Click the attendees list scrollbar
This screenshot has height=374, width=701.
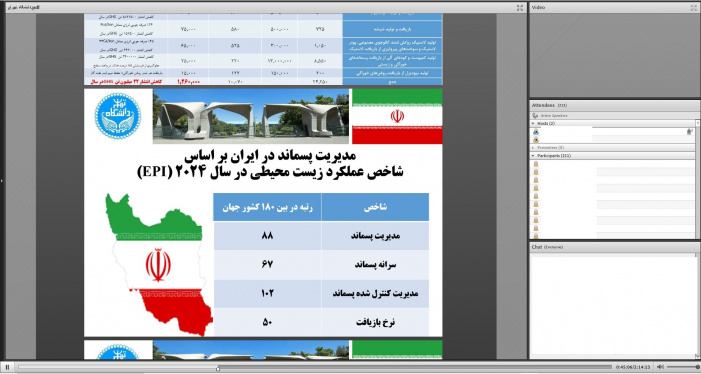tap(698, 179)
